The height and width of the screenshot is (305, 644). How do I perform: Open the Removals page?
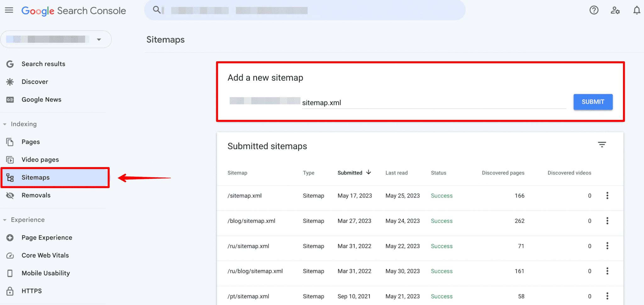36,195
